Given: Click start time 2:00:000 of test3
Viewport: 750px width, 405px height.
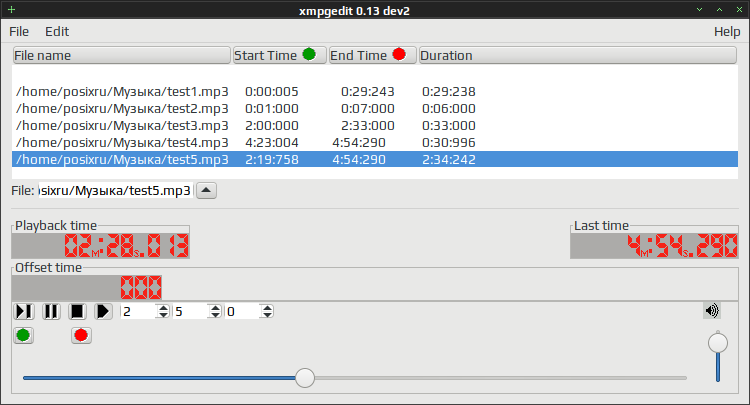Looking at the screenshot, I should [x=272, y=126].
